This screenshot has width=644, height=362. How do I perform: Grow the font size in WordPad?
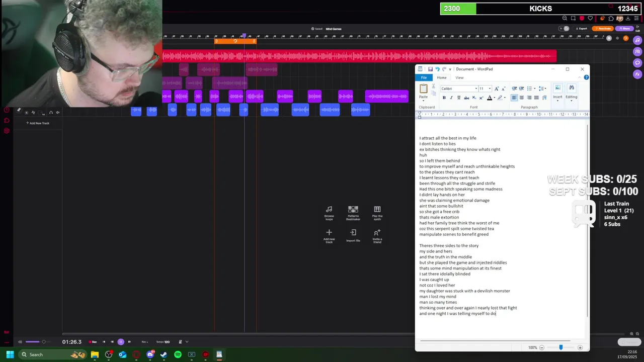[497, 88]
